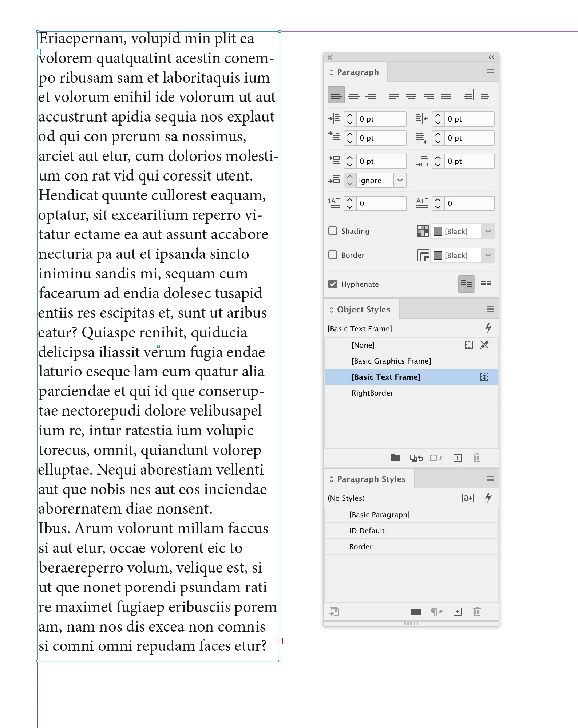This screenshot has height=728, width=578.
Task: Open the Paragraph Styles panel menu
Action: tap(490, 479)
